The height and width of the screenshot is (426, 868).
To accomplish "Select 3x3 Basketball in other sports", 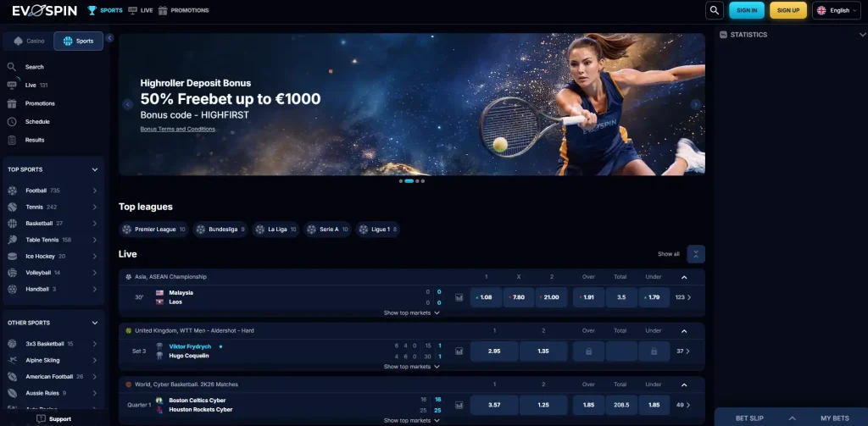I will 53,344.
